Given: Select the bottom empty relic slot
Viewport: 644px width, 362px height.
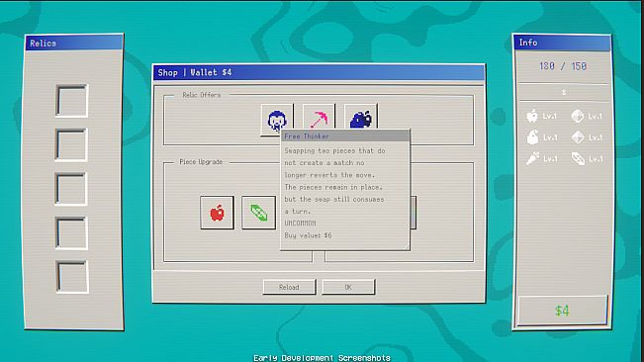Looking at the screenshot, I should [71, 277].
